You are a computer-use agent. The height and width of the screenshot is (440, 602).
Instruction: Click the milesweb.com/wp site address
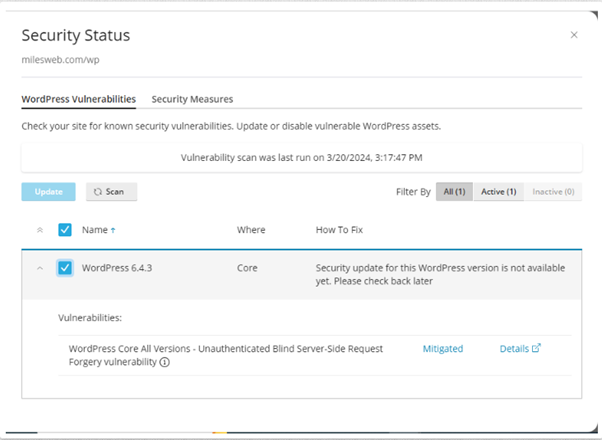[x=60, y=60]
